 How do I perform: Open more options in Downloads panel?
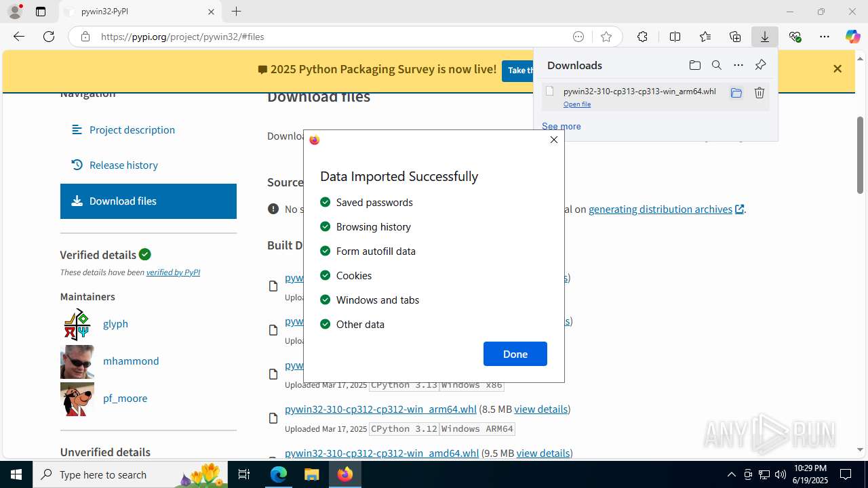[738, 65]
